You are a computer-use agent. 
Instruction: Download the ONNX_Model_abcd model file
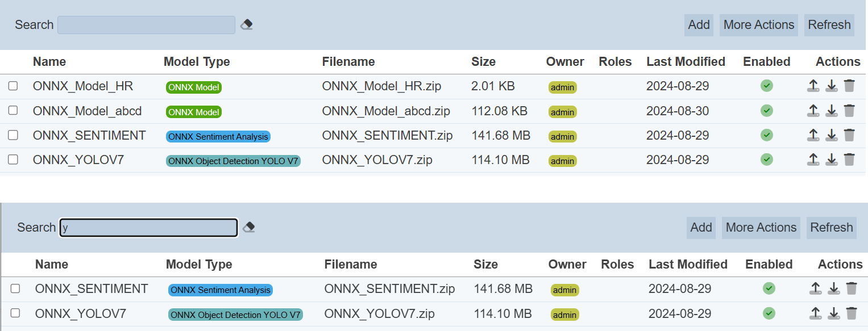pyautogui.click(x=832, y=111)
